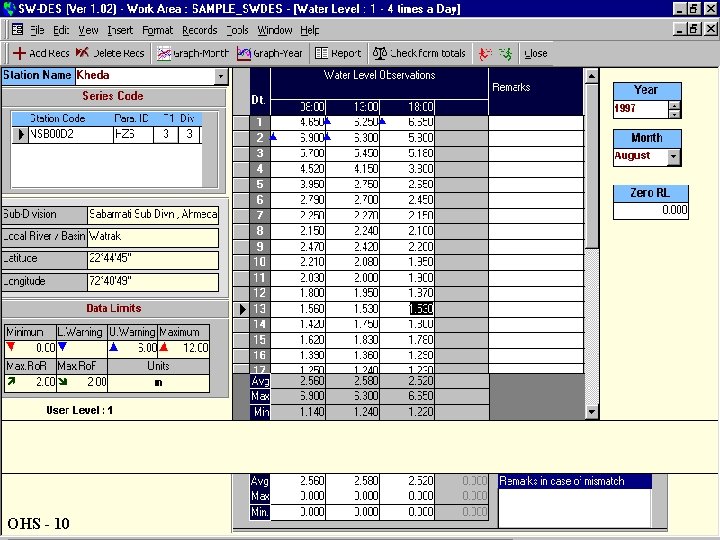The height and width of the screenshot is (540, 720).
Task: Click the Check form totals label
Action: [x=428, y=54]
